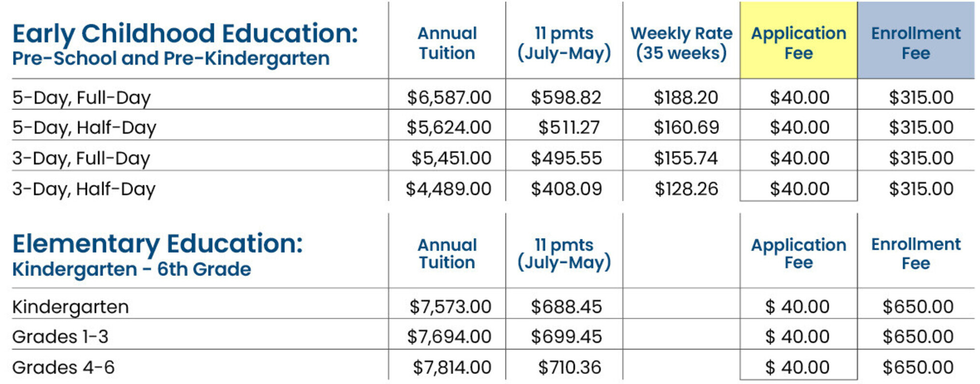Click the $4,489.00 annual tuition cell

449,189
